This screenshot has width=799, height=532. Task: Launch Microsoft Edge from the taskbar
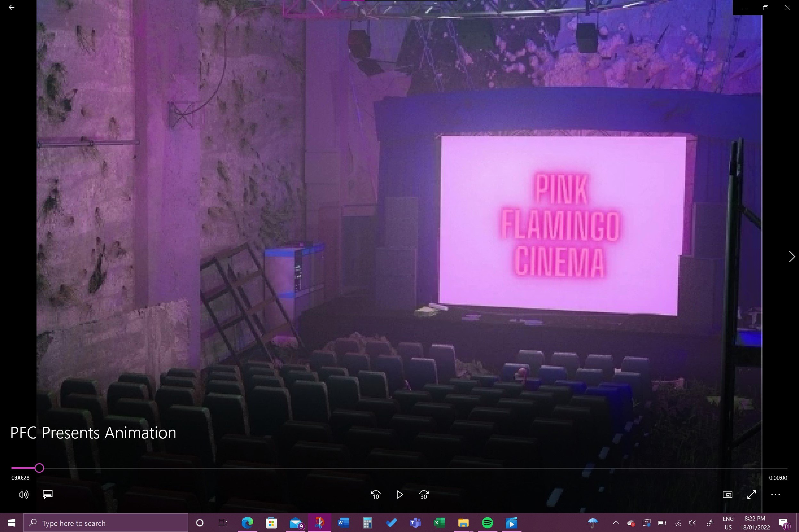(247, 523)
